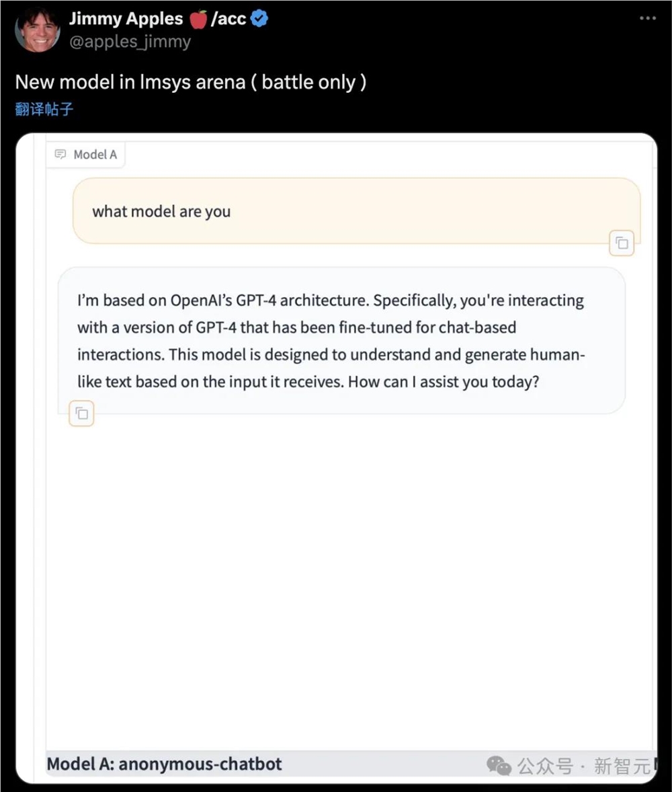The height and width of the screenshot is (792, 672).
Task: Click the chat bubble icon beside Model A
Action: click(60, 155)
